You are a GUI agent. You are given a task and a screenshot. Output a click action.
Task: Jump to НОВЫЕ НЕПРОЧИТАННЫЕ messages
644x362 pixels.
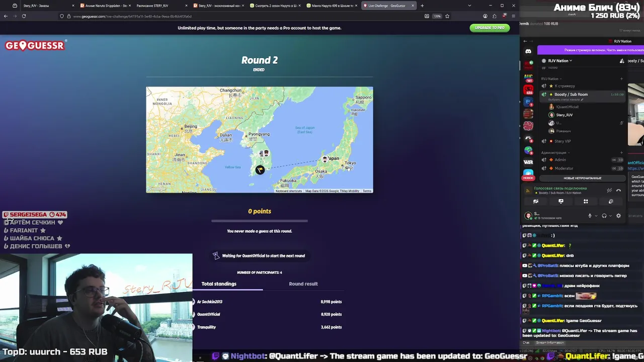[582, 178]
